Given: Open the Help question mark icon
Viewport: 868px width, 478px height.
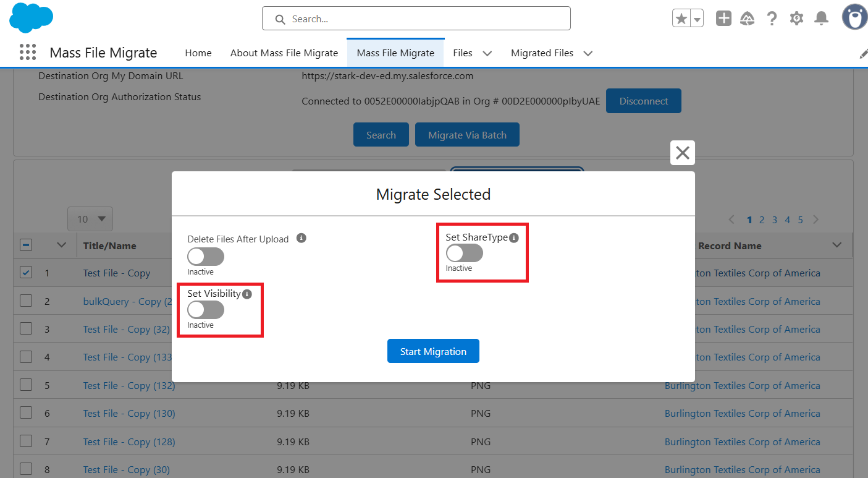Looking at the screenshot, I should click(x=772, y=19).
